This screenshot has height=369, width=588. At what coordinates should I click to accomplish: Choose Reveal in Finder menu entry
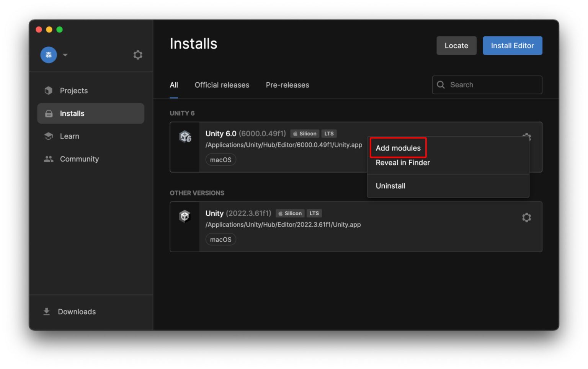click(x=402, y=162)
